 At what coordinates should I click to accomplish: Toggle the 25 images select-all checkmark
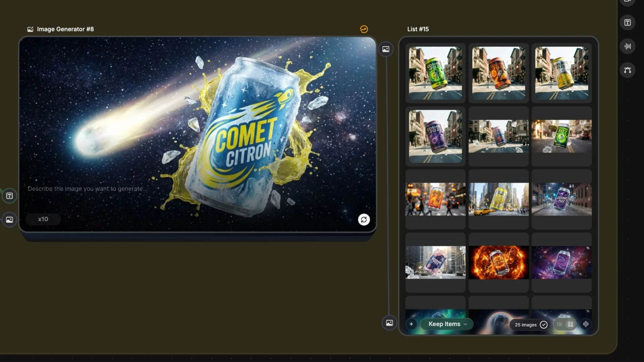(x=544, y=324)
